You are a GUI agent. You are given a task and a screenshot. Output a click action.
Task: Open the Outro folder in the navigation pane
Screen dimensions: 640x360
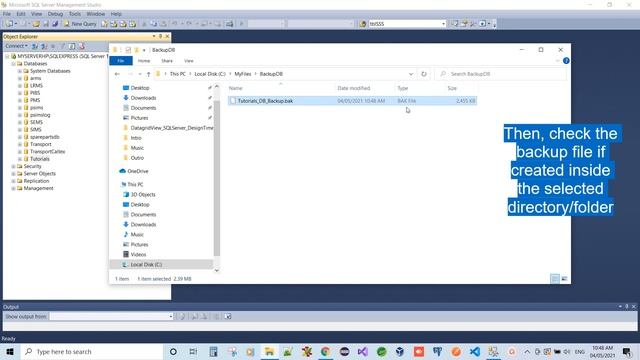[x=133, y=158]
